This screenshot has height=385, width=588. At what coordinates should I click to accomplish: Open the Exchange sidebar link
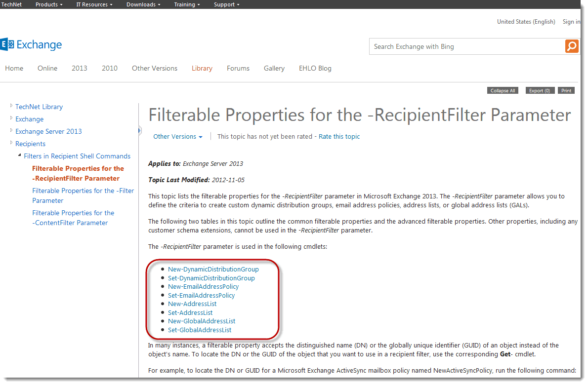click(x=29, y=119)
